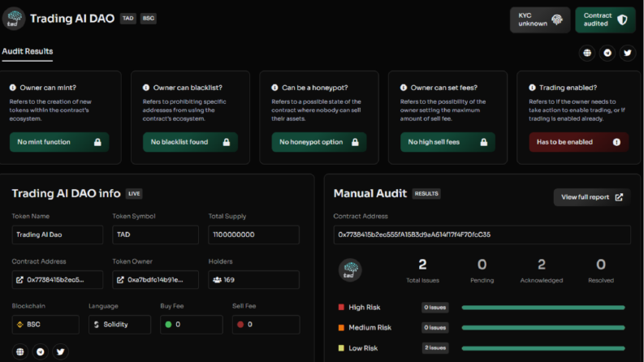
Task: Open token owner link 0xa7bdfc14b91e...
Action: [155, 279]
